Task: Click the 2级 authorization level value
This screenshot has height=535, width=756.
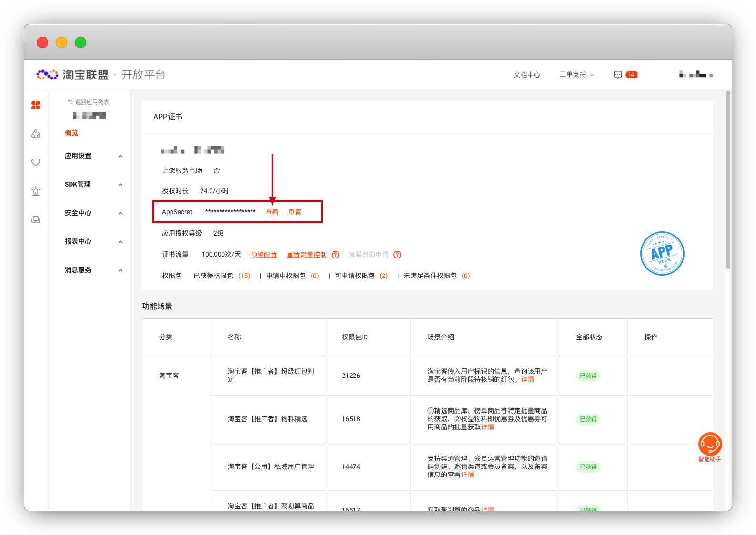Action: click(219, 233)
